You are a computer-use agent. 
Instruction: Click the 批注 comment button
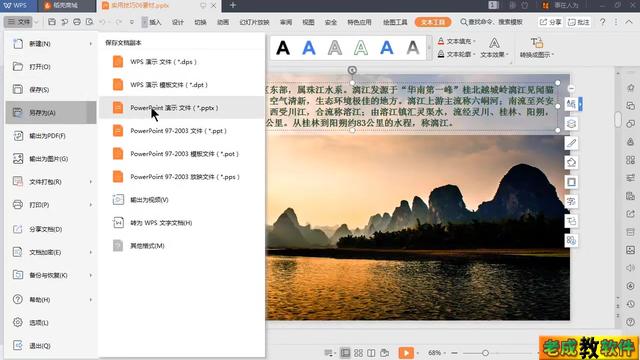pyautogui.click(x=579, y=22)
